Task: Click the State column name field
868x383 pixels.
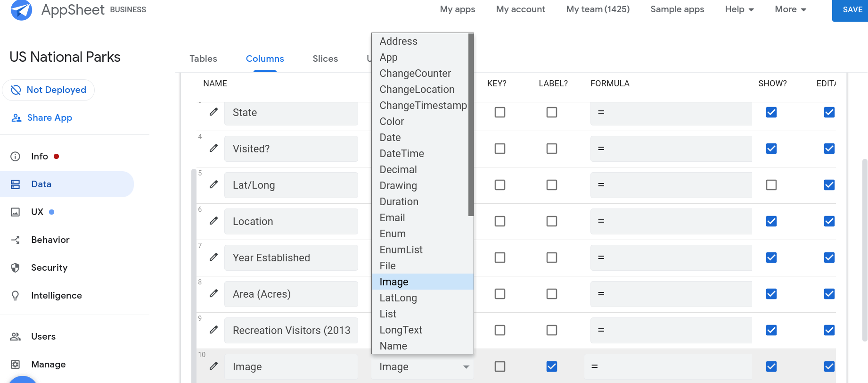Action: (291, 113)
